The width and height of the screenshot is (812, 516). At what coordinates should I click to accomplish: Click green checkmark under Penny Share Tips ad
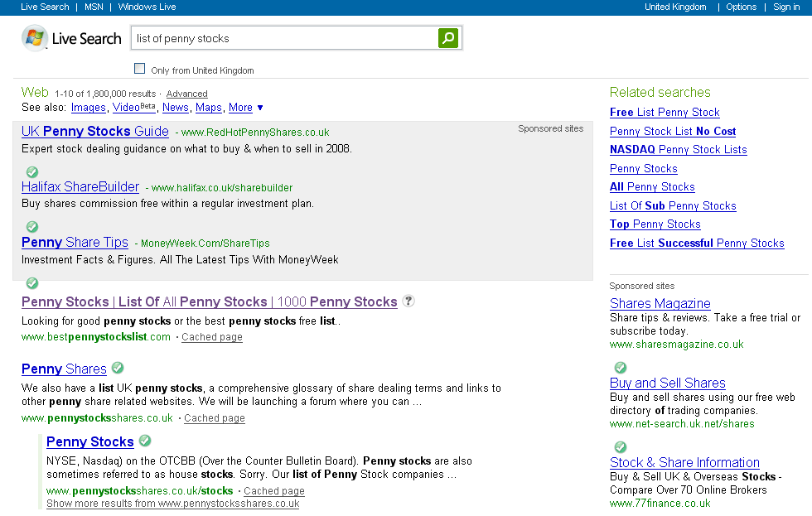pos(32,283)
